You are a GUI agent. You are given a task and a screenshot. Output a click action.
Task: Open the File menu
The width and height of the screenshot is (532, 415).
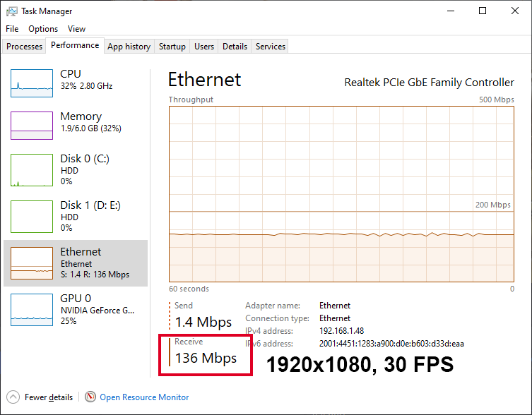tap(12, 29)
